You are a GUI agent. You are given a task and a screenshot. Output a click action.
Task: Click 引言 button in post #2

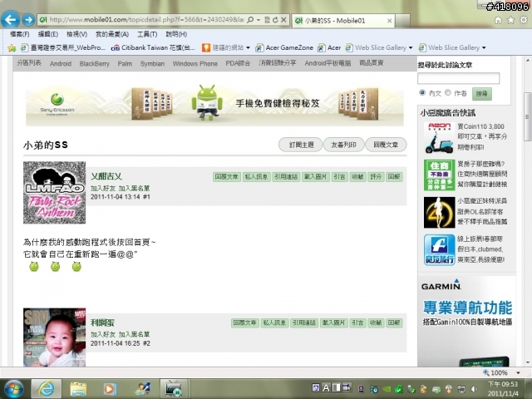357,323
